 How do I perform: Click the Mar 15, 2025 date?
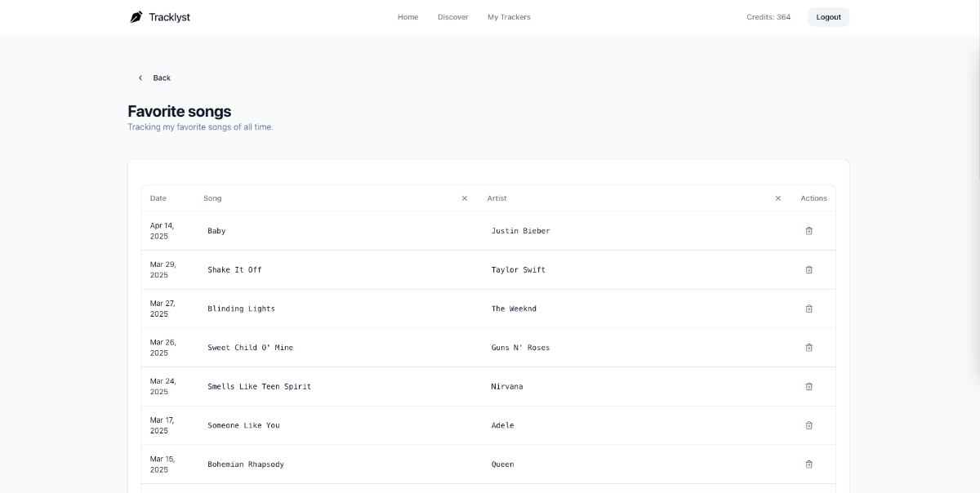pyautogui.click(x=162, y=464)
